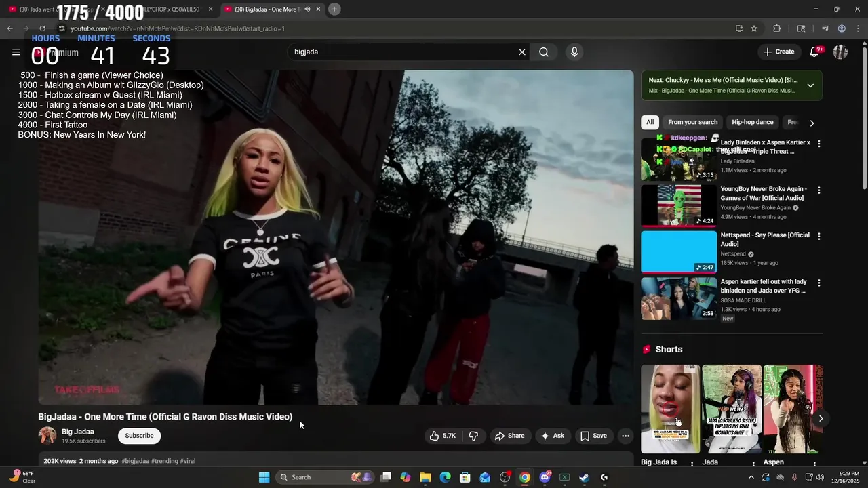Open options for YoungBoy Games of War video

tap(818, 190)
